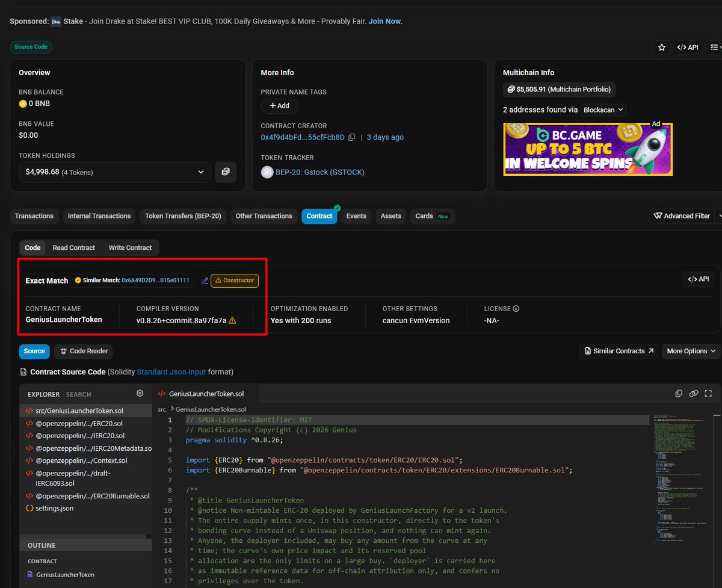Open similar match address 0x6A49D2D9...015e01111
This screenshot has height=588, width=722.
click(155, 280)
